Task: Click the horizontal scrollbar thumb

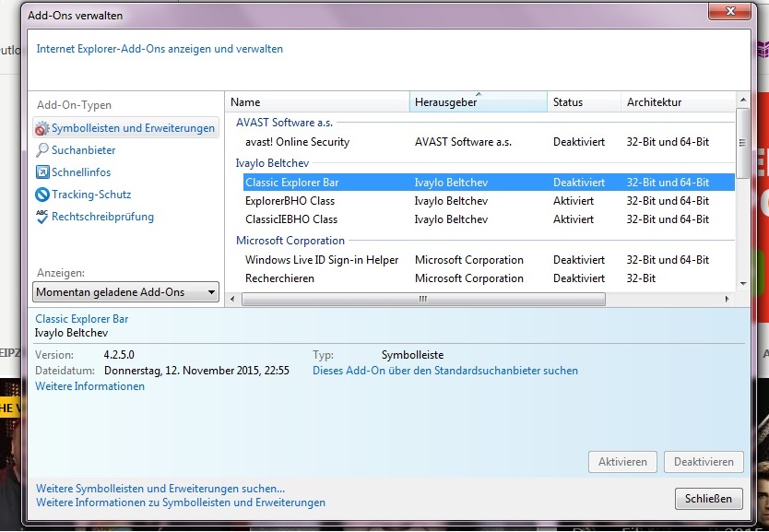Action: (x=424, y=299)
